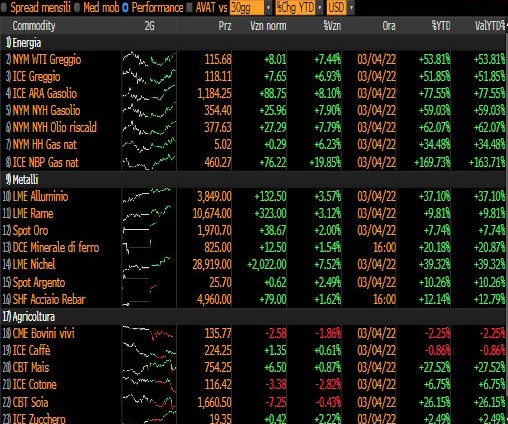
Task: Click the CBT Mais %YTD +27.52%
Action: click(x=435, y=367)
